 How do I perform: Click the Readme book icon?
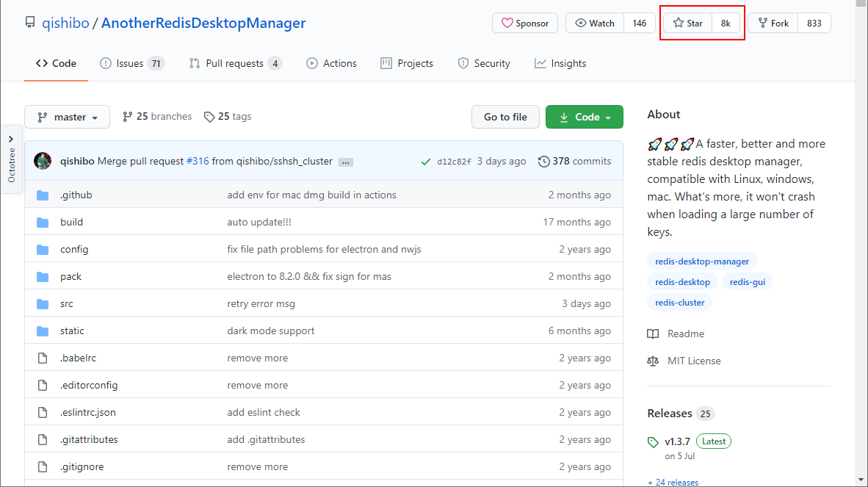click(654, 333)
